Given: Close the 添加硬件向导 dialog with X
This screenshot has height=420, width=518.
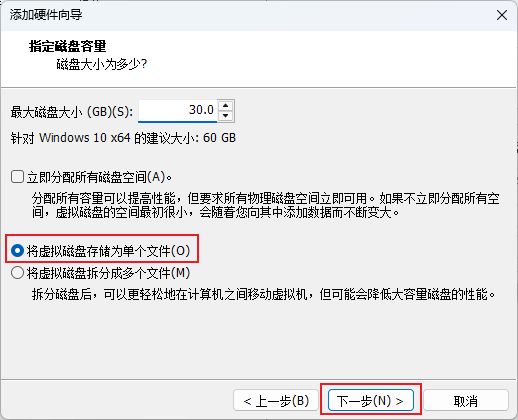Looking at the screenshot, I should point(502,15).
